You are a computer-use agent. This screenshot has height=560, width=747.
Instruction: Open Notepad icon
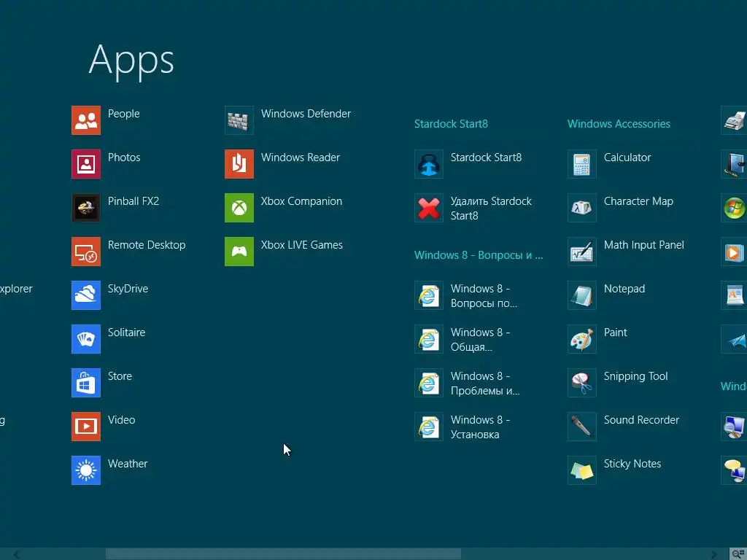coord(581,295)
